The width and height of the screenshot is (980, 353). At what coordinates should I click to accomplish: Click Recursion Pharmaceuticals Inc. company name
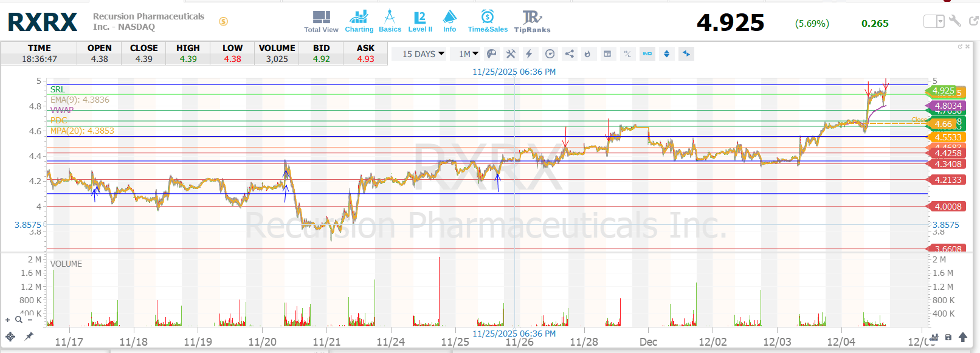148,21
